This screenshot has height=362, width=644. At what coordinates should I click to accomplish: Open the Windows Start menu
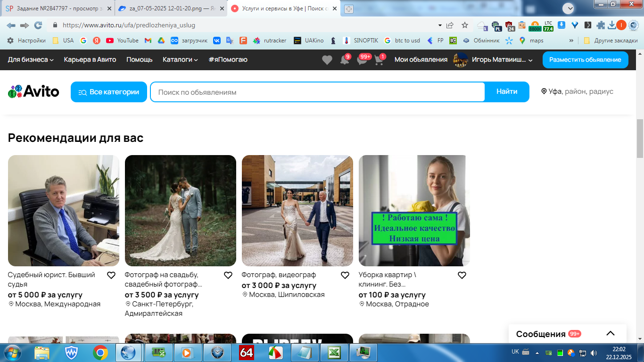[12, 353]
